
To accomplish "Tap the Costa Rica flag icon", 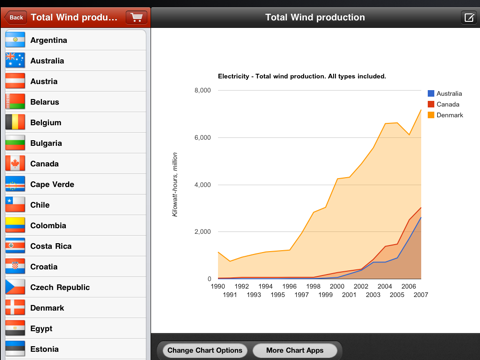I will [15, 246].
